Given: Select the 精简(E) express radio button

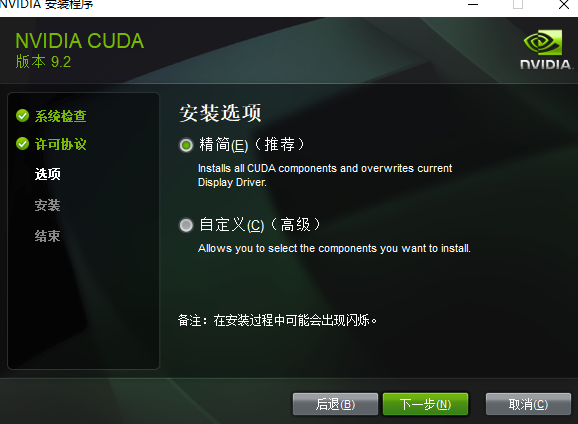Looking at the screenshot, I should click(186, 145).
